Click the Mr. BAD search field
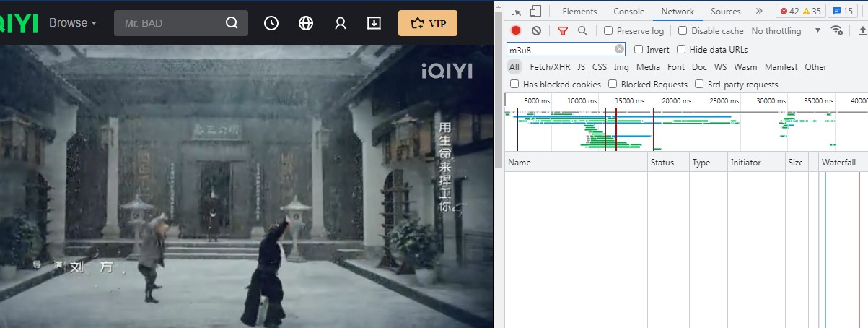The height and width of the screenshot is (328, 868). point(165,23)
